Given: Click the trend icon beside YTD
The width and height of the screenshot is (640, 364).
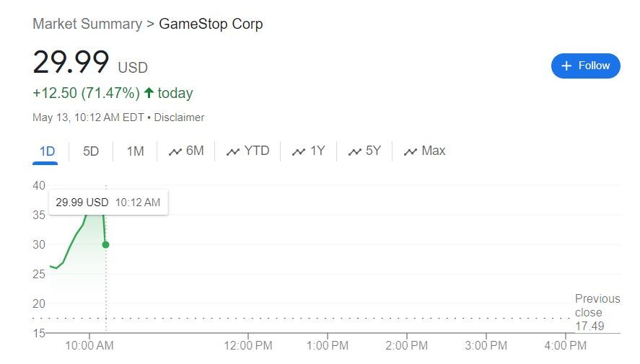Looking at the screenshot, I should pos(232,151).
